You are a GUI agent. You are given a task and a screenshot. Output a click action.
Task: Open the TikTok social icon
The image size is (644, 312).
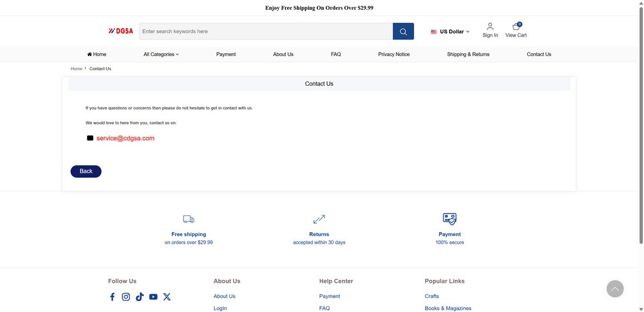tap(140, 297)
